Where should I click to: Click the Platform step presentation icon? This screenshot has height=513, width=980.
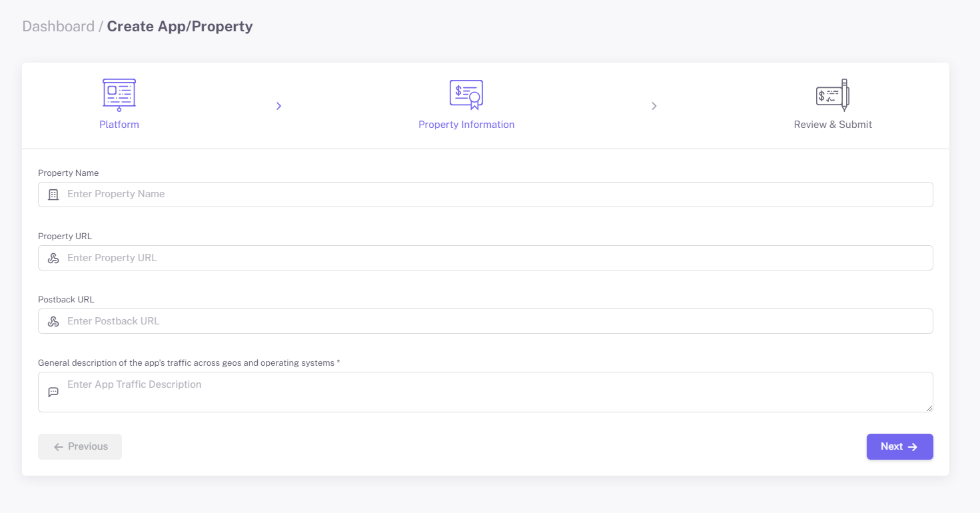click(x=119, y=95)
